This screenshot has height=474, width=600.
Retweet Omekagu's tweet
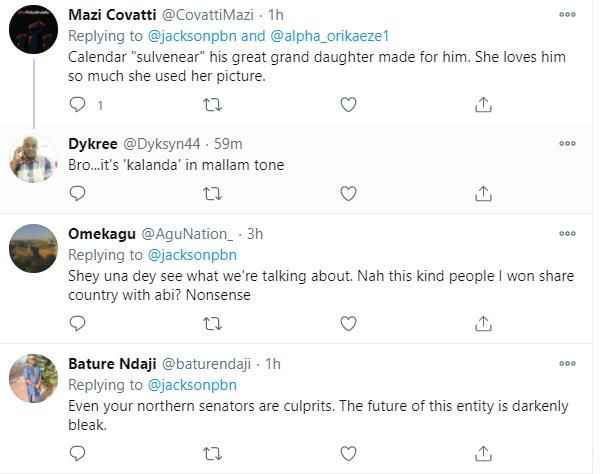[212, 323]
